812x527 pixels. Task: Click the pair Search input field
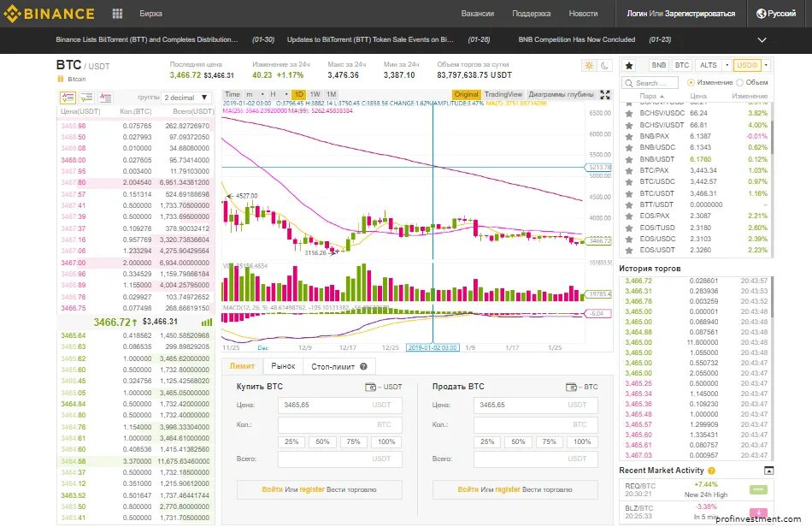click(651, 83)
